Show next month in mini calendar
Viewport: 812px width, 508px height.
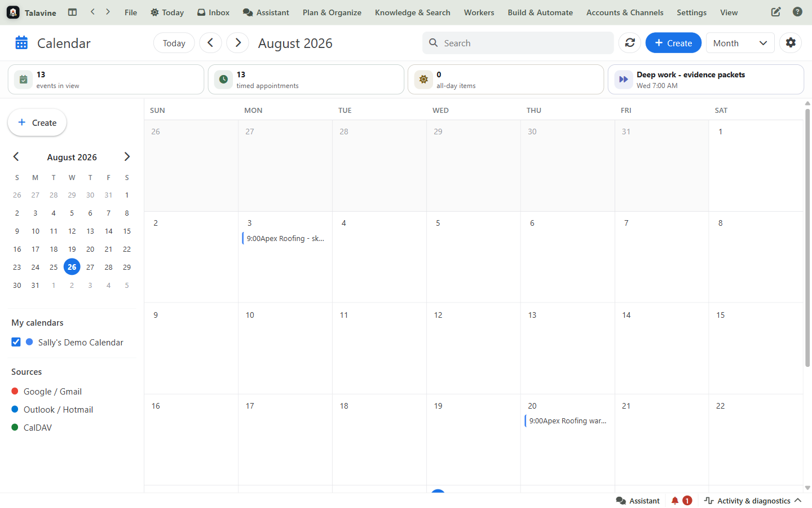pyautogui.click(x=127, y=157)
